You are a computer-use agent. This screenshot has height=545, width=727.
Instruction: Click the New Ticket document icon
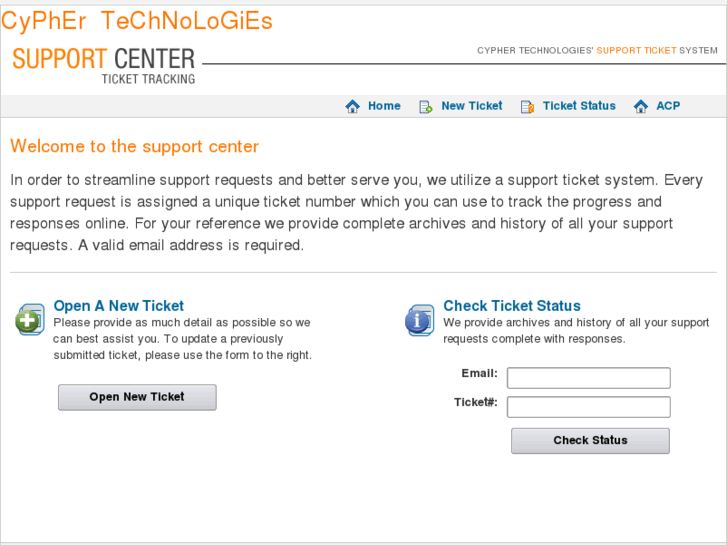(x=425, y=106)
